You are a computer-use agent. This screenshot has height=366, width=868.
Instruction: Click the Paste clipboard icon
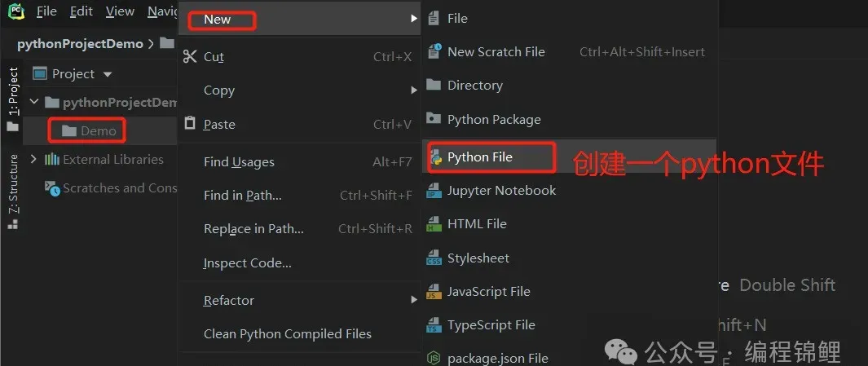[x=190, y=123]
